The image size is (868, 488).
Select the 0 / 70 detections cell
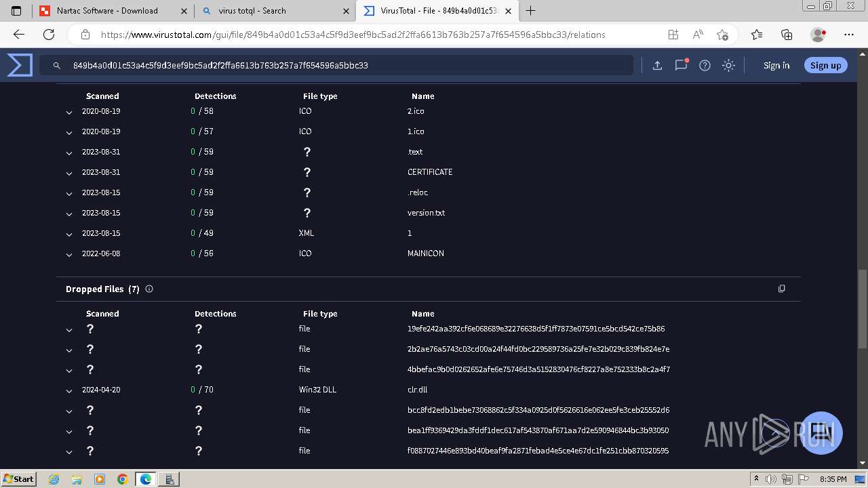202,390
